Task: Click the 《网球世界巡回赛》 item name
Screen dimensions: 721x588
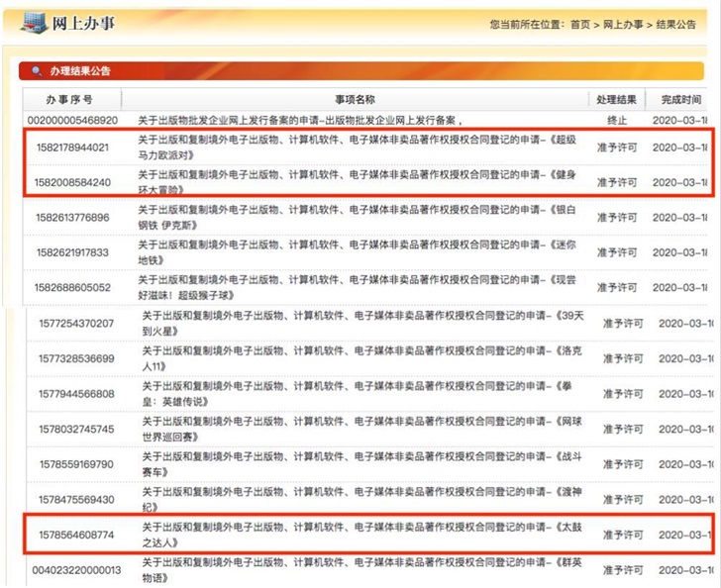Action: coord(362,429)
